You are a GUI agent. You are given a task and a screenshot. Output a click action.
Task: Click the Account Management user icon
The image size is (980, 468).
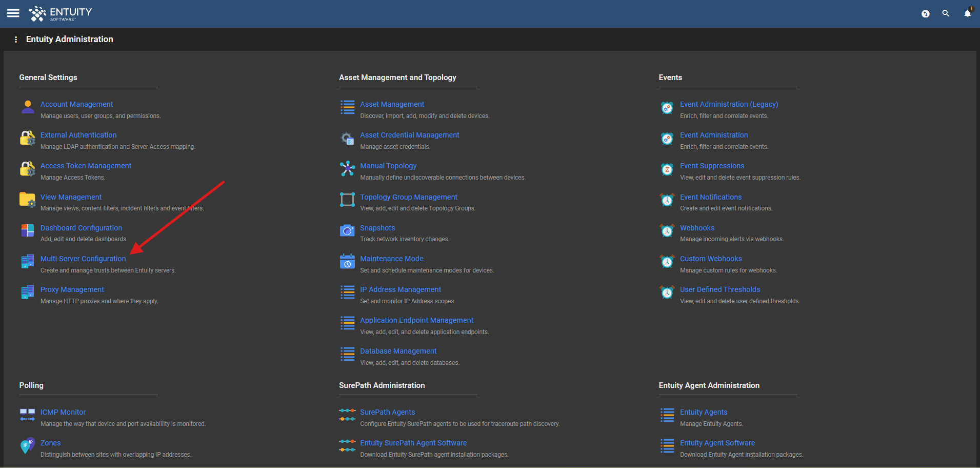coord(28,107)
